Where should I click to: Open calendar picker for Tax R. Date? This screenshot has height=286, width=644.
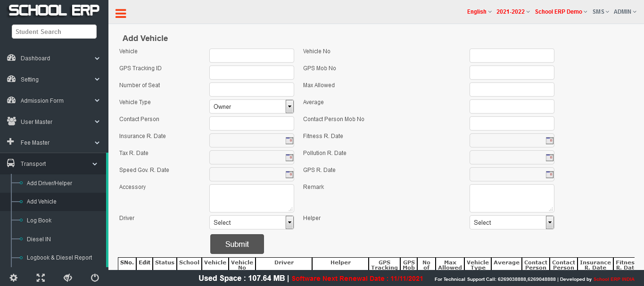pyautogui.click(x=289, y=157)
